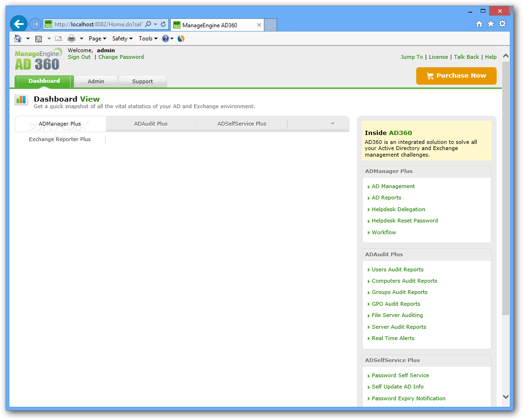Select the Dashboard tab
The height and width of the screenshot is (420, 523).
(44, 81)
